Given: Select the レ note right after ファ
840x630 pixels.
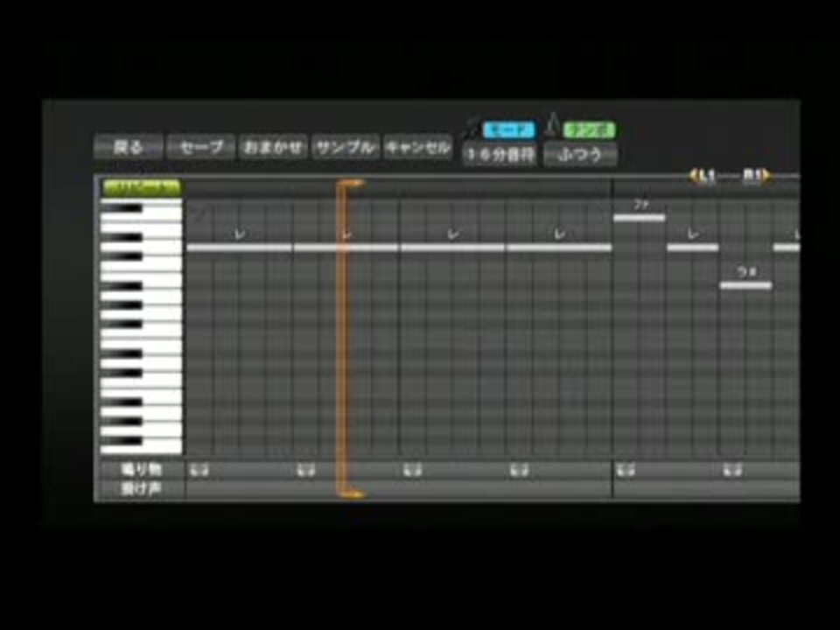Looking at the screenshot, I should tap(693, 248).
